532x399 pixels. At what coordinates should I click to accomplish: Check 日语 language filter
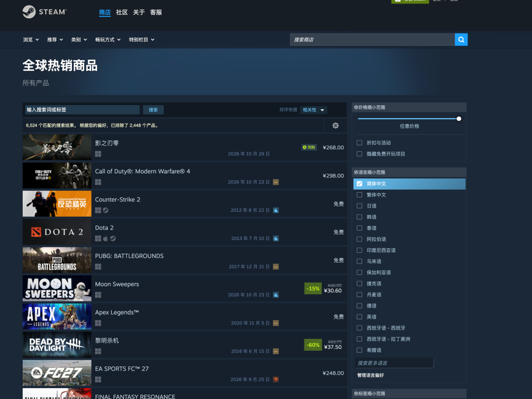pos(359,205)
